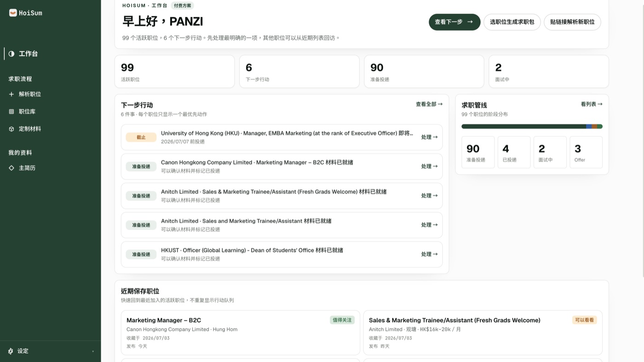
Task: Click the 3 Offer pipeline tile
Action: coord(586,152)
